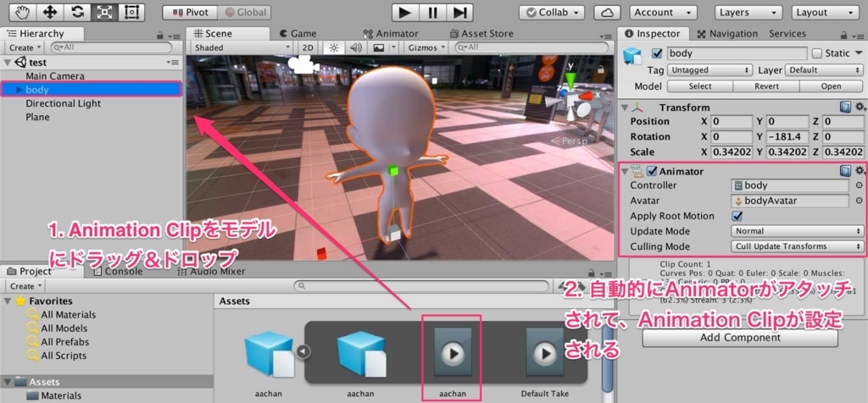The width and height of the screenshot is (868, 403).
Task: Open Tag dropdown Untagged
Action: tap(709, 70)
